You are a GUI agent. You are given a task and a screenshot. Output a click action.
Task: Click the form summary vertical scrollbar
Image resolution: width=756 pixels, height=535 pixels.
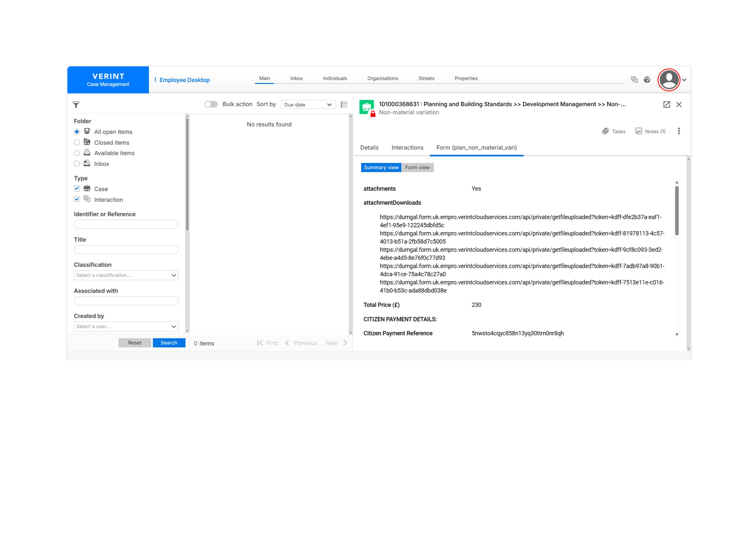click(x=677, y=211)
